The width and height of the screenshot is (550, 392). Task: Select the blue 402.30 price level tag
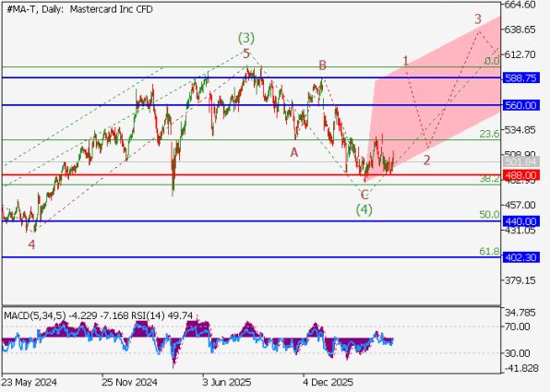(x=520, y=257)
